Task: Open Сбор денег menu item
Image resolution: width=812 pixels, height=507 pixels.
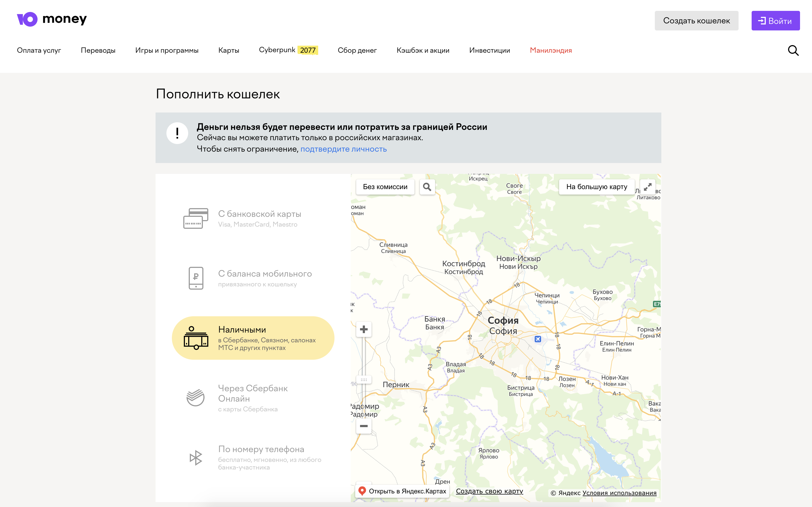Action: tap(357, 50)
